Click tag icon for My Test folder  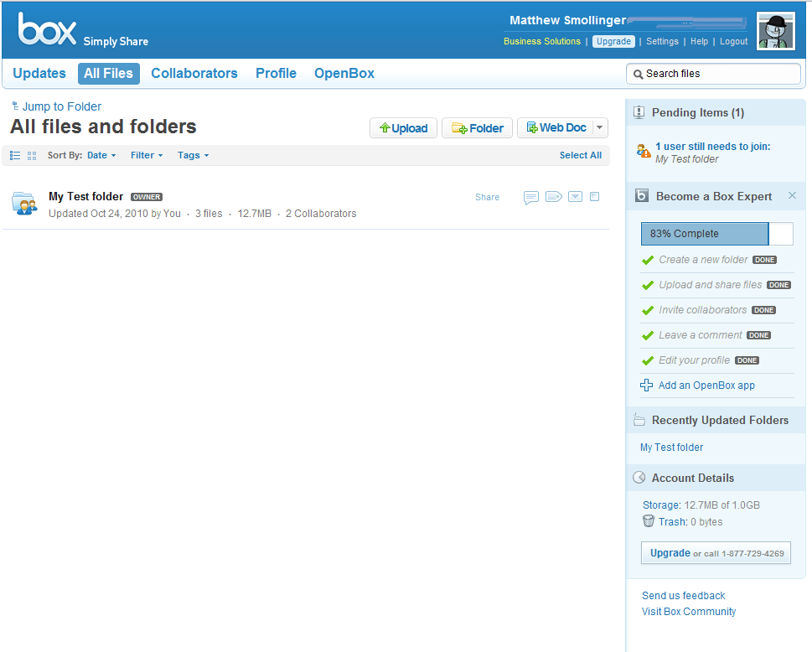[x=554, y=197]
